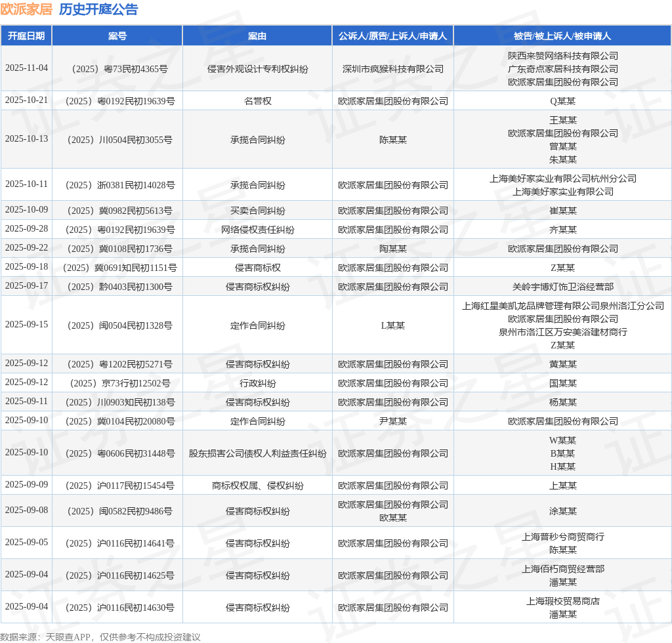Click case number （2025）黔0403民初1300号
This screenshot has height=643, width=672.
117,287
